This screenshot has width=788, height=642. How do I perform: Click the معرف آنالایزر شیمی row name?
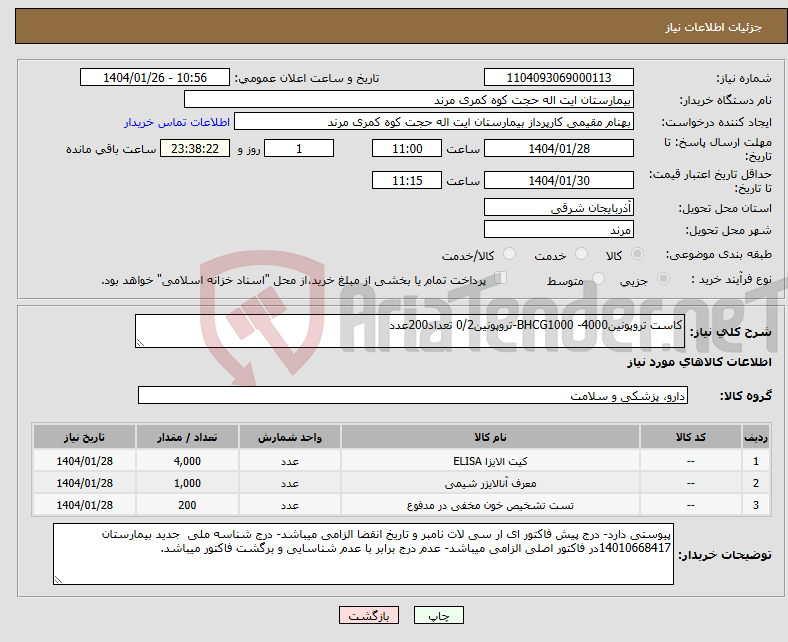pyautogui.click(x=490, y=483)
